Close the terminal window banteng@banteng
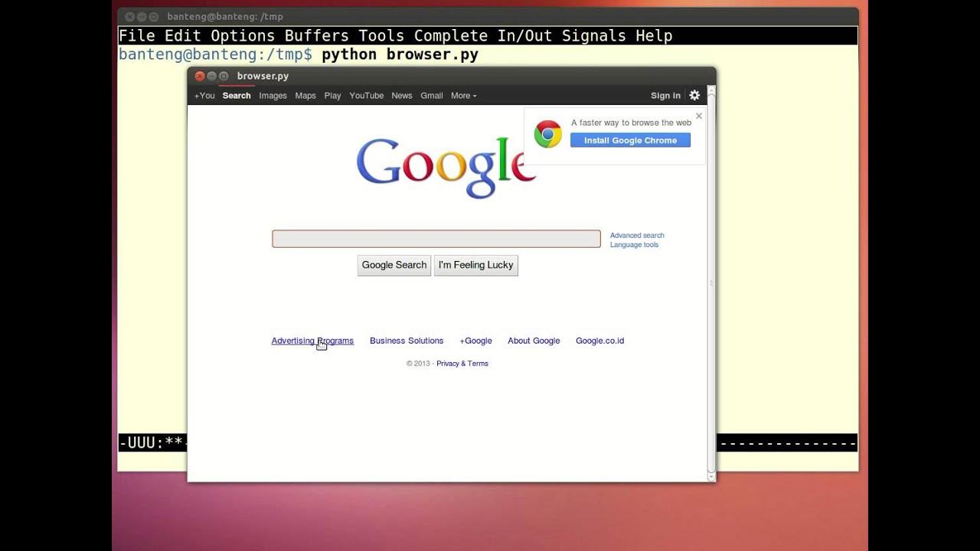980x551 pixels. click(x=129, y=16)
